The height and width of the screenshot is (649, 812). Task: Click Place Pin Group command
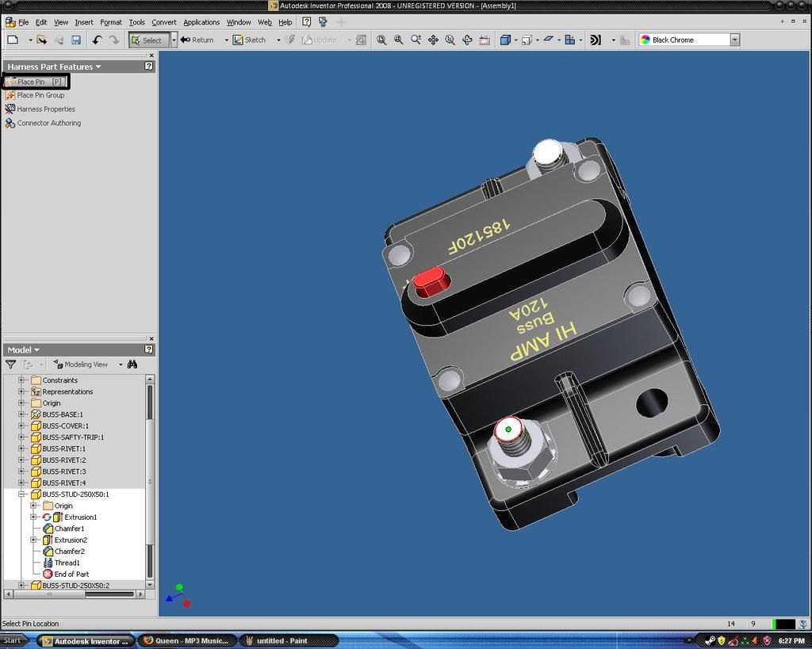(35, 95)
